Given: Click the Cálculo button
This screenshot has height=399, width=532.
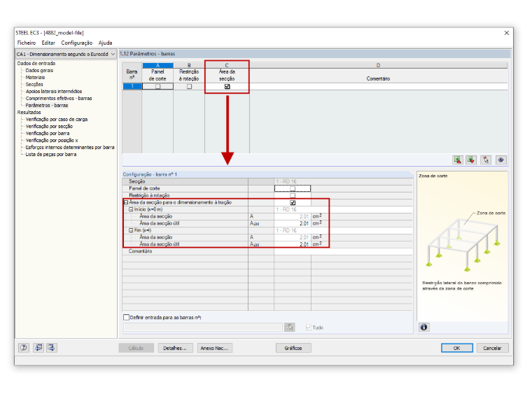Looking at the screenshot, I should (136, 348).
